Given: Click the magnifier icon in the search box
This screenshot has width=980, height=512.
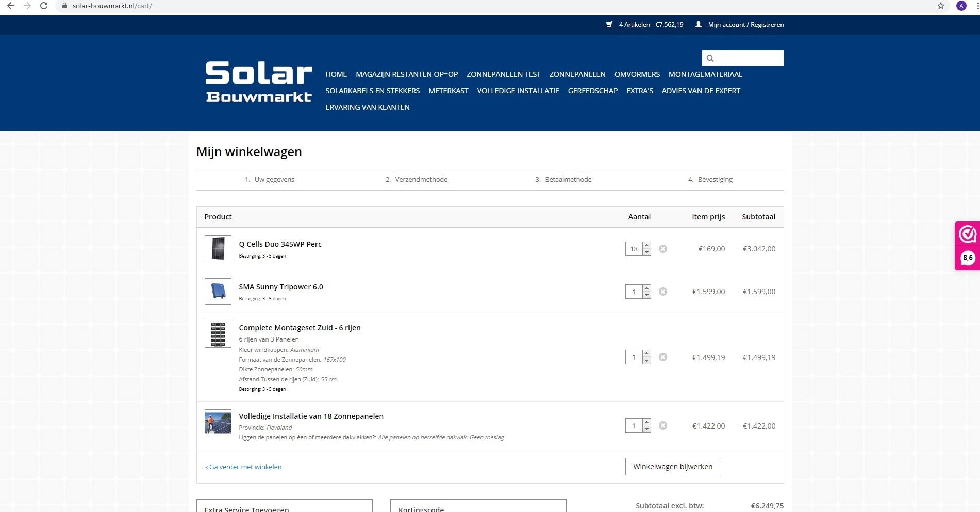Looking at the screenshot, I should coord(710,58).
